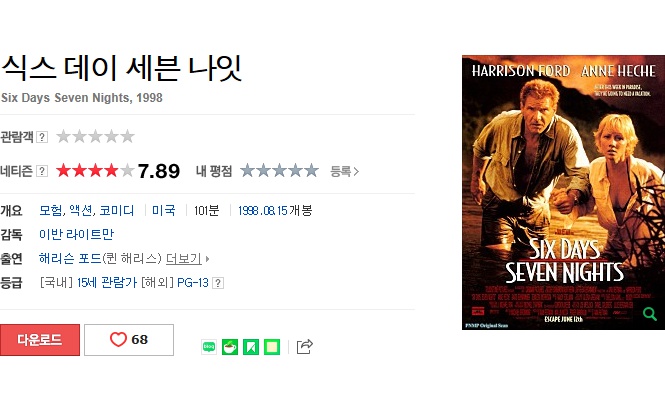This screenshot has width=665, height=419.
Task: Open the share arrow icon
Action: click(x=305, y=346)
